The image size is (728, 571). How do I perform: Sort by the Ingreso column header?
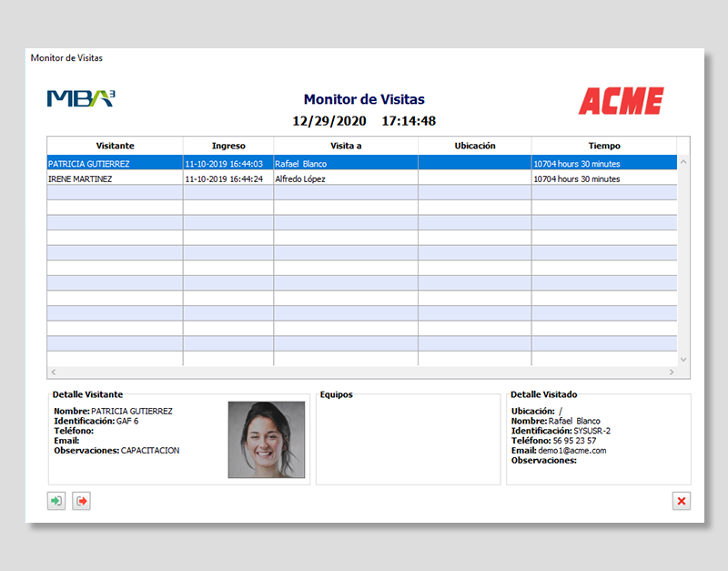(228, 146)
